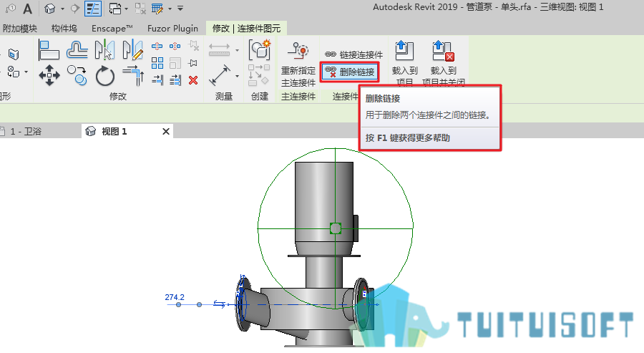Screen dimensions: 644x353
Task: Click the table edit quick access icon
Action: (x=157, y=8)
